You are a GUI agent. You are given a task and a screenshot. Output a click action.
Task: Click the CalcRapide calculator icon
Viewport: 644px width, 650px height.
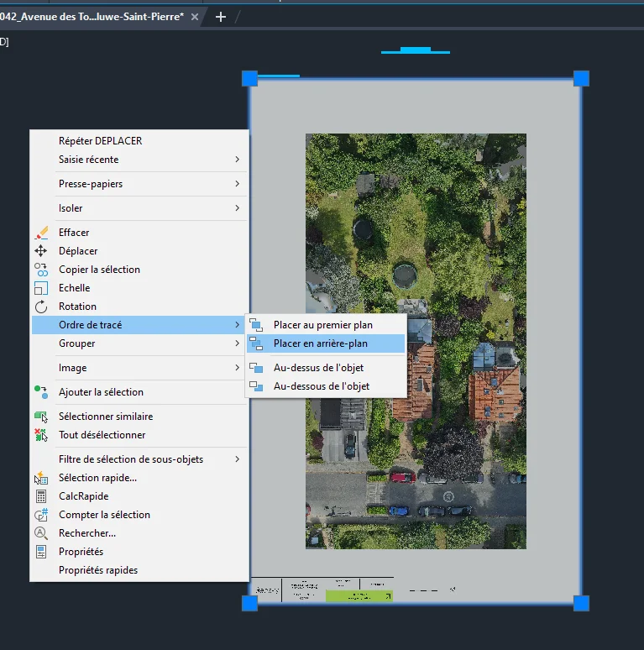coord(41,496)
